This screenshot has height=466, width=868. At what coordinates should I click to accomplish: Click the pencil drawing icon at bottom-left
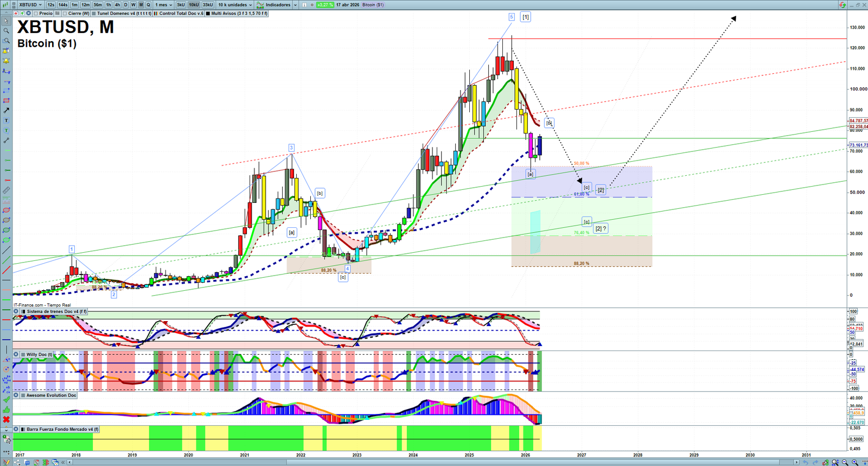pos(7,462)
